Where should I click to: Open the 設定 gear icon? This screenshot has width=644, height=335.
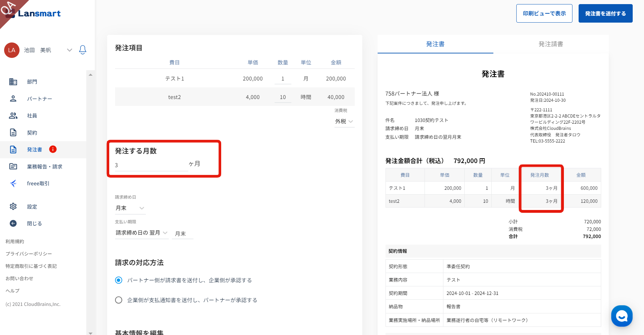click(x=13, y=207)
